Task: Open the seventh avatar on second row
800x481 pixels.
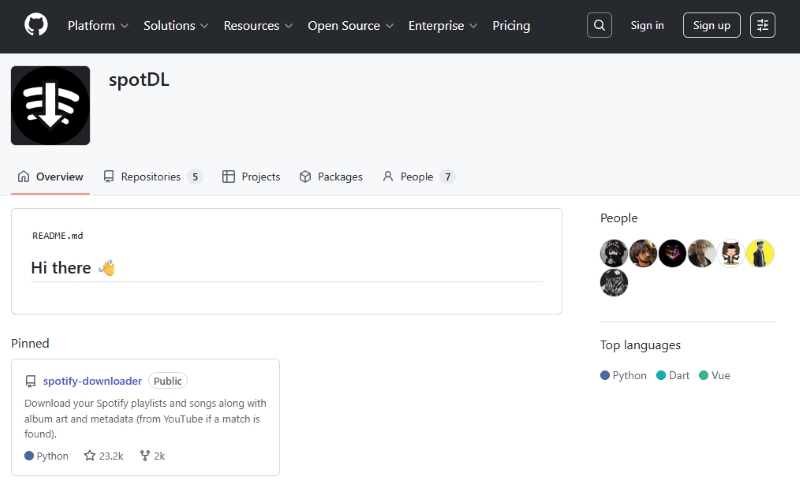Action: pos(614,283)
